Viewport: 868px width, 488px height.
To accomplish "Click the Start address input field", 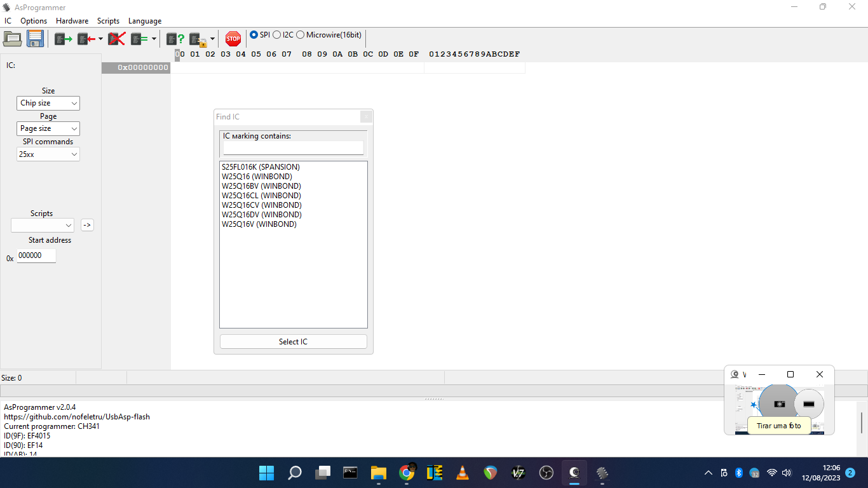I will (36, 255).
